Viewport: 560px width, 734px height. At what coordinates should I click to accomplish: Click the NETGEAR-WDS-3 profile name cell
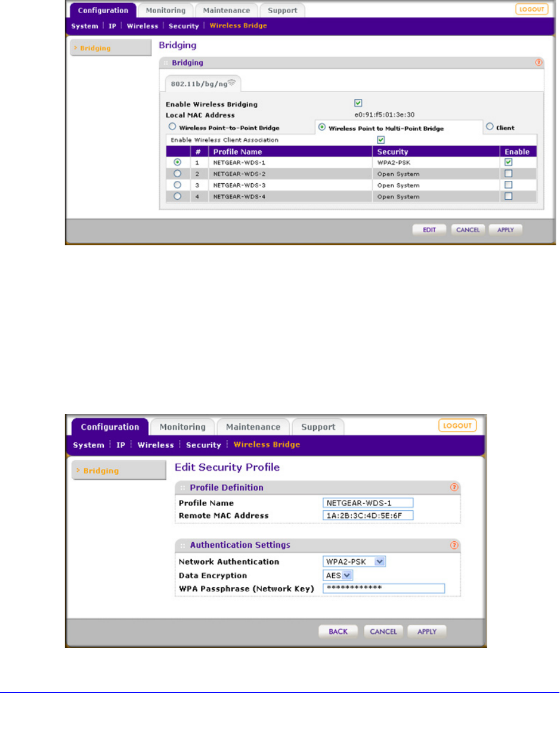tap(290, 185)
